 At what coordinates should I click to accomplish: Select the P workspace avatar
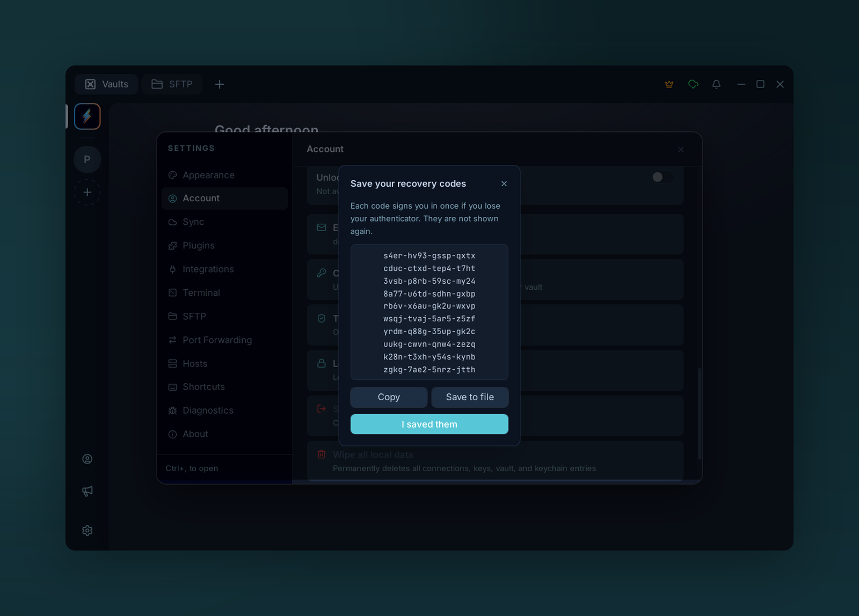coord(88,159)
